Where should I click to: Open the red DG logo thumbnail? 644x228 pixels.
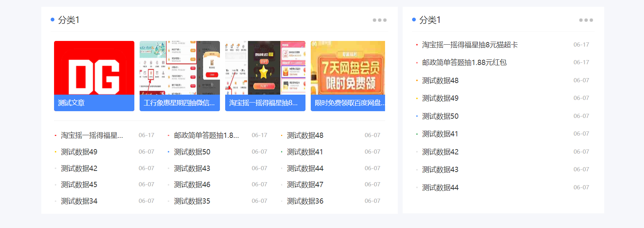pos(94,68)
